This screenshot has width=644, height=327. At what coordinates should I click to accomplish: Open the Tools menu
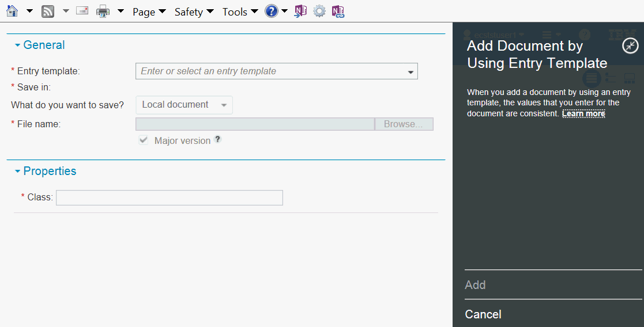point(240,12)
